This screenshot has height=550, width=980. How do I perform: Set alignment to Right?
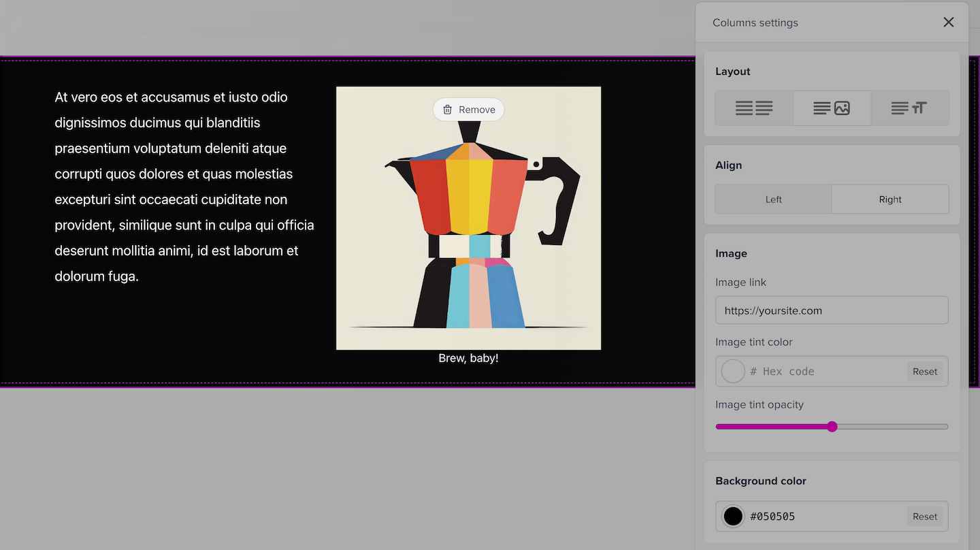click(x=889, y=199)
